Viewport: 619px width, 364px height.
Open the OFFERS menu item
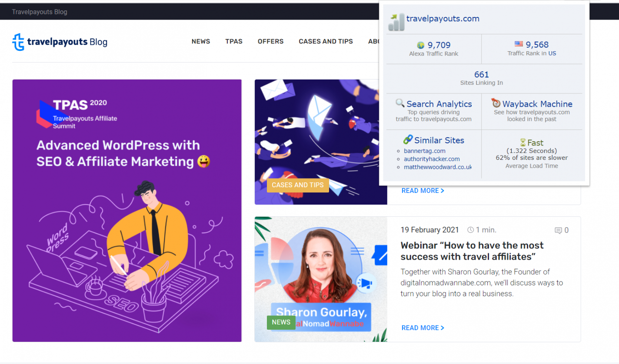tap(270, 41)
